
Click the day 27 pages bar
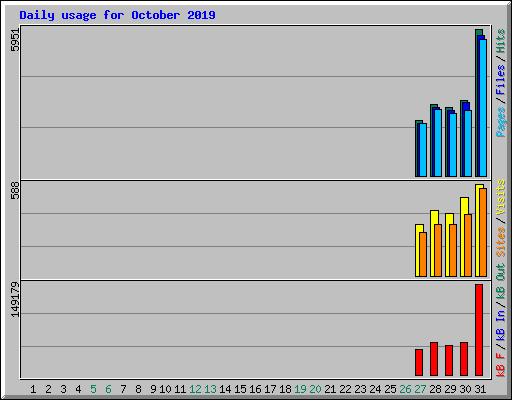click(x=423, y=150)
